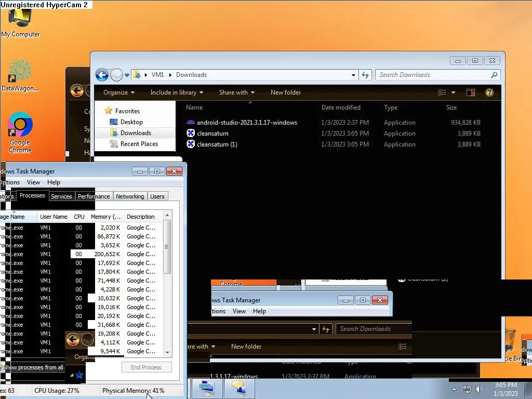532x399 pixels.
Task: Switch to Services tab in Task Manager
Action: pyautogui.click(x=61, y=196)
